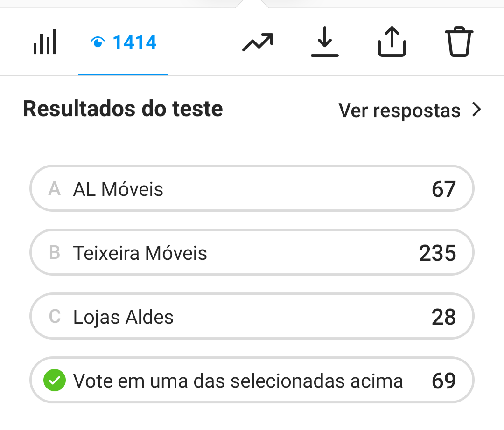Open the trending activity graph icon
Viewport: 504px width, 430px height.
pyautogui.click(x=258, y=42)
